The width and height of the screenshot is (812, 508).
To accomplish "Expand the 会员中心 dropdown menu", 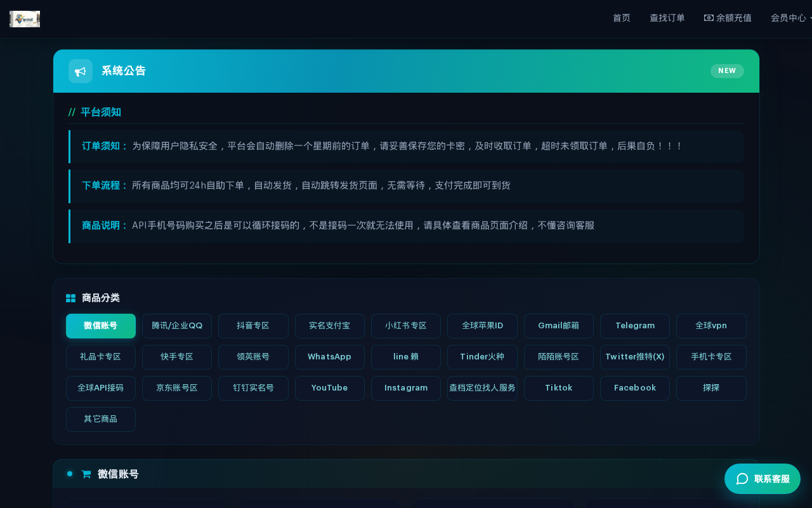I will pyautogui.click(x=791, y=18).
